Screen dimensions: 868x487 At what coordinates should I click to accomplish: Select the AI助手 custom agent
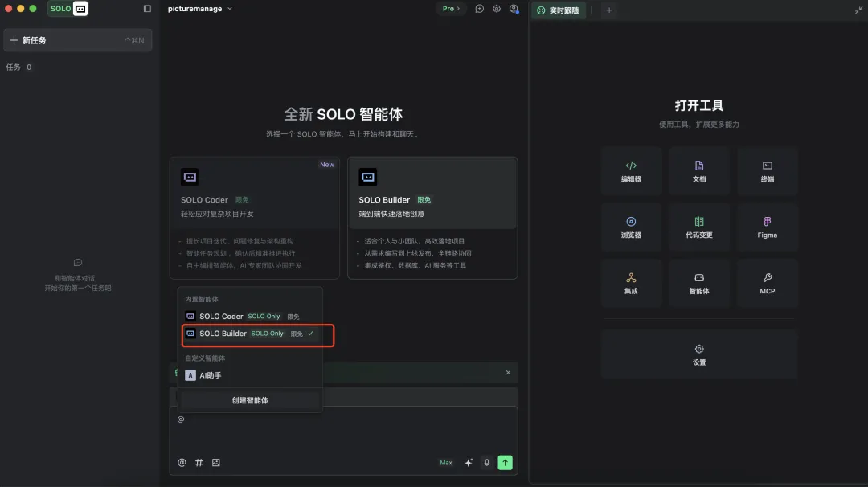click(252, 375)
